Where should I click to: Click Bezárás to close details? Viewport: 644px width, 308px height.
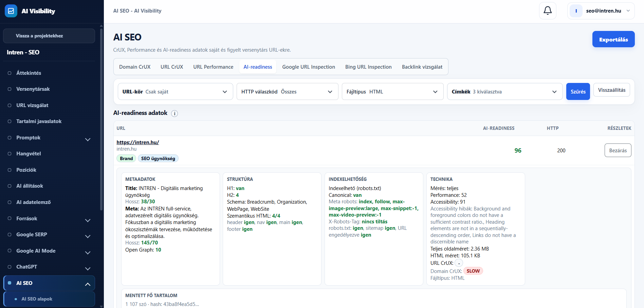[618, 150]
